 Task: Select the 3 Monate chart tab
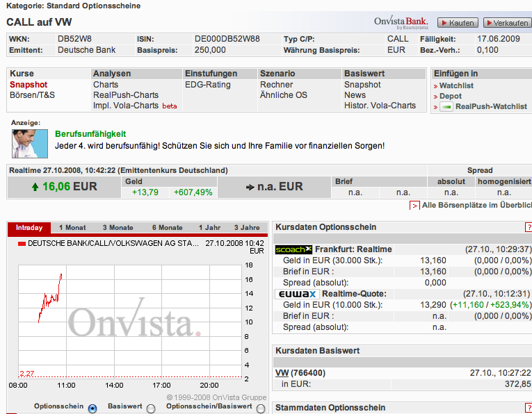pos(118,228)
